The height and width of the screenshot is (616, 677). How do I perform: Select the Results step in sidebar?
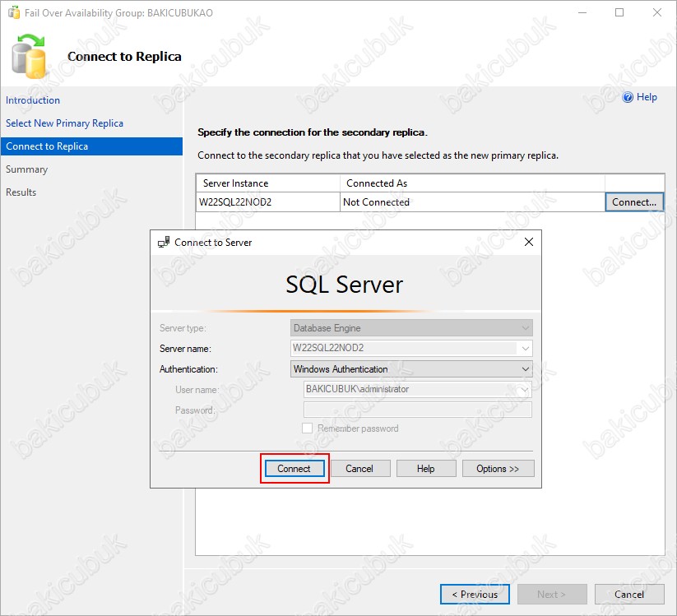click(21, 192)
